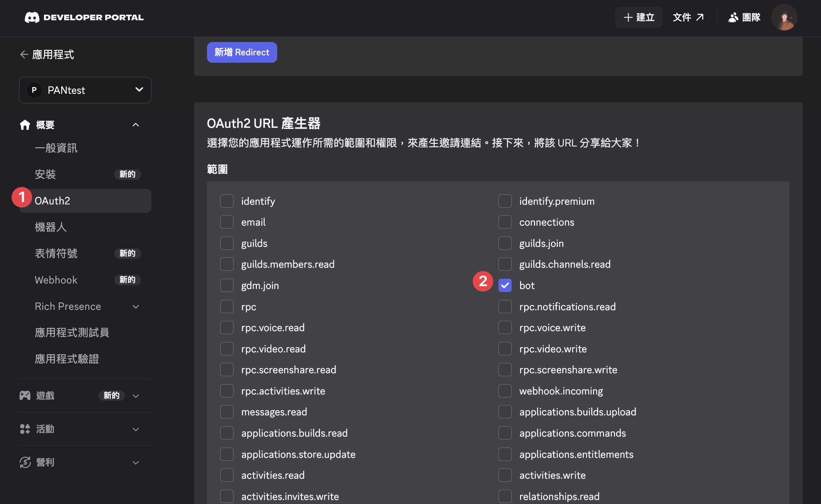Uncheck the bot scope

[x=505, y=285]
